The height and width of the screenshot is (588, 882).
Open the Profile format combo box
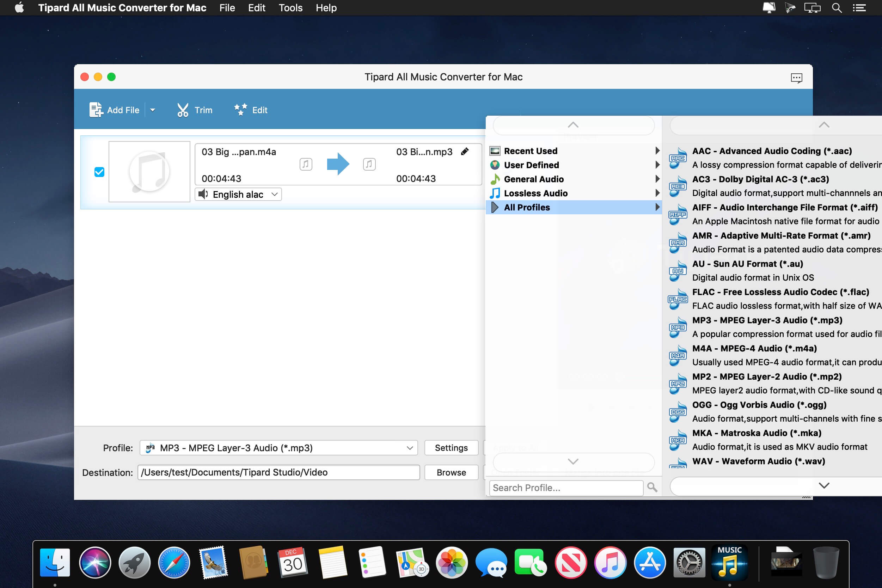pyautogui.click(x=278, y=448)
